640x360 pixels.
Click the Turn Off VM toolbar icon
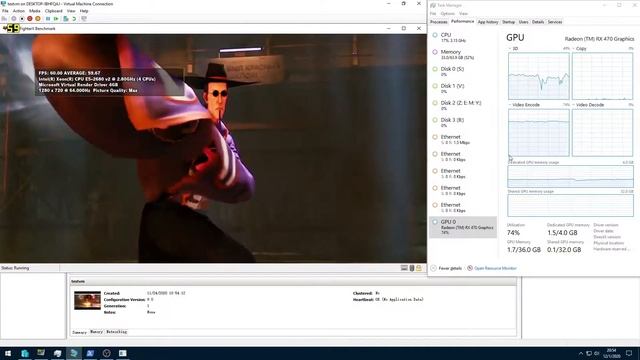(x=22, y=18)
